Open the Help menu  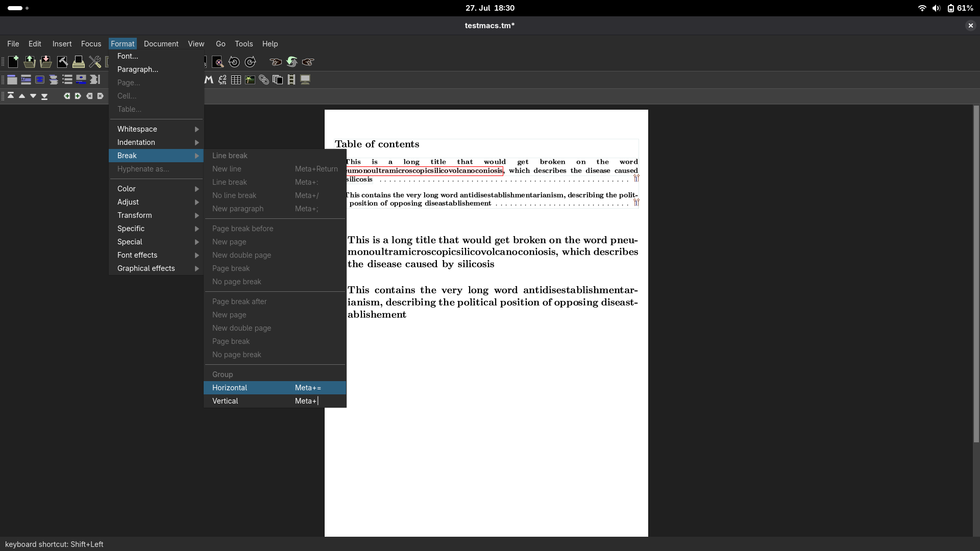(270, 44)
